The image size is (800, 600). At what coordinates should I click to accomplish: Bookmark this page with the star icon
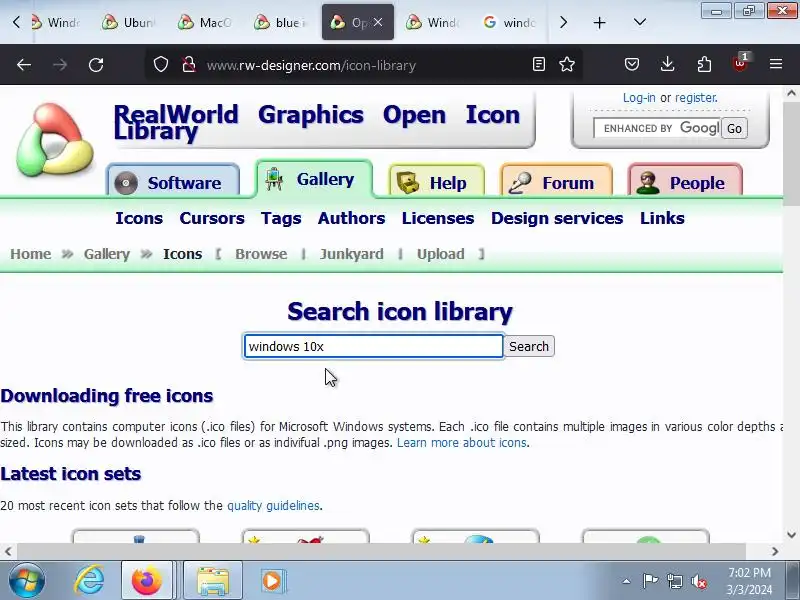567,64
